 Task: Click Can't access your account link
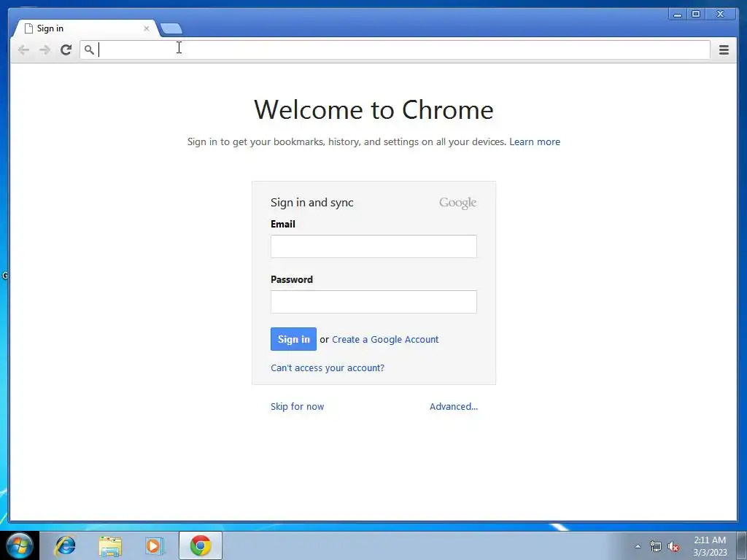pyautogui.click(x=328, y=368)
